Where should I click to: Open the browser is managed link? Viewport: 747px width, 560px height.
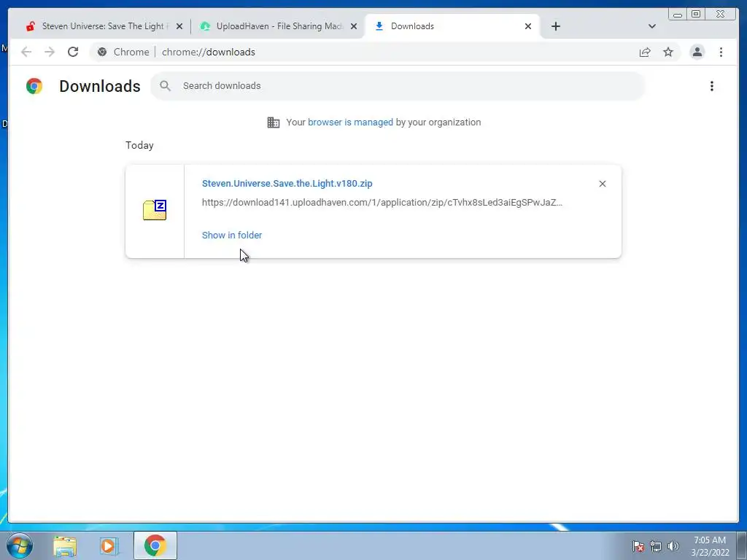(x=350, y=122)
